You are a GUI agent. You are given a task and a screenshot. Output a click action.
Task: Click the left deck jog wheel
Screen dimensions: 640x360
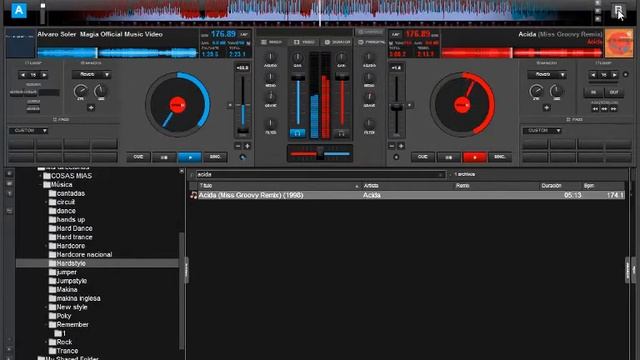point(178,104)
